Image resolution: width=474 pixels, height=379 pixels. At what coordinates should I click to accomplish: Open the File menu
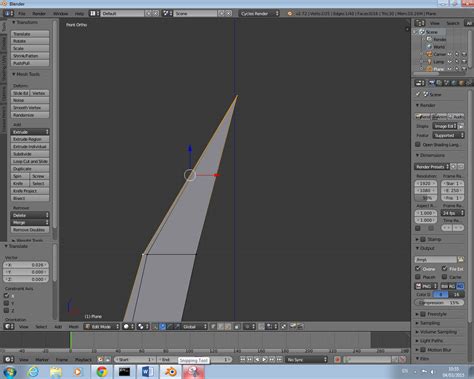pyautogui.click(x=22, y=14)
